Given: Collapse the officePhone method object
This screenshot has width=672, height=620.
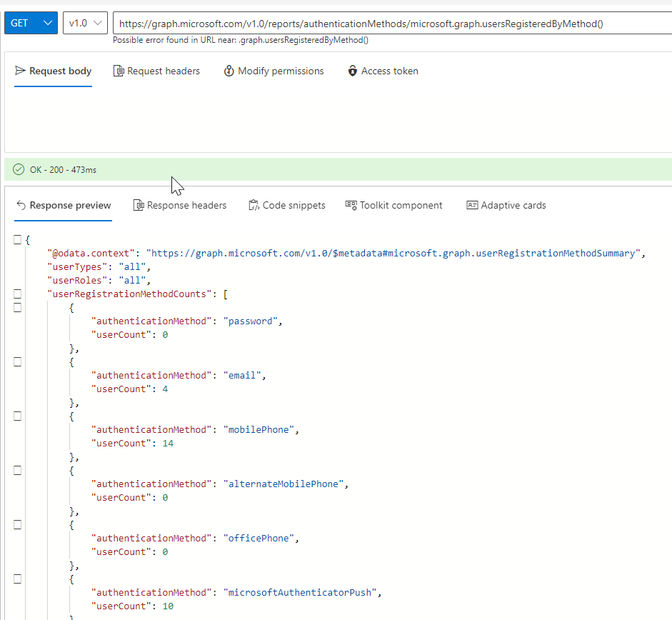Looking at the screenshot, I should [18, 524].
